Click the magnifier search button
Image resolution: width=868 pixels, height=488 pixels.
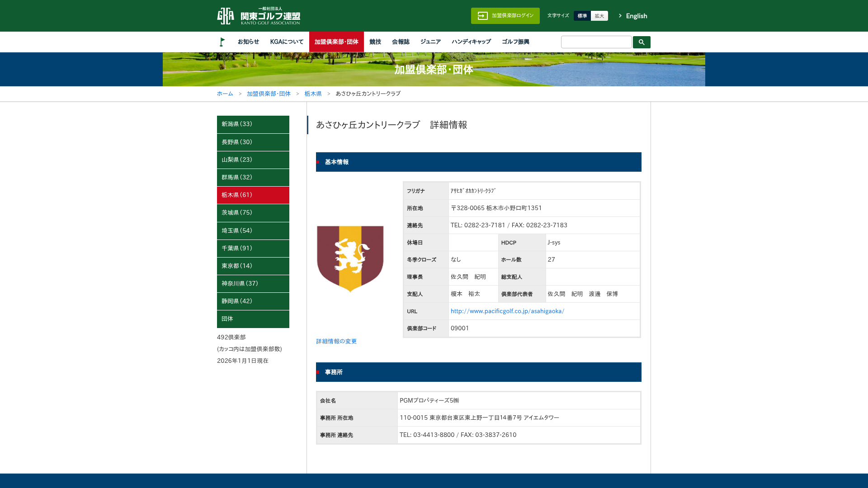click(642, 42)
